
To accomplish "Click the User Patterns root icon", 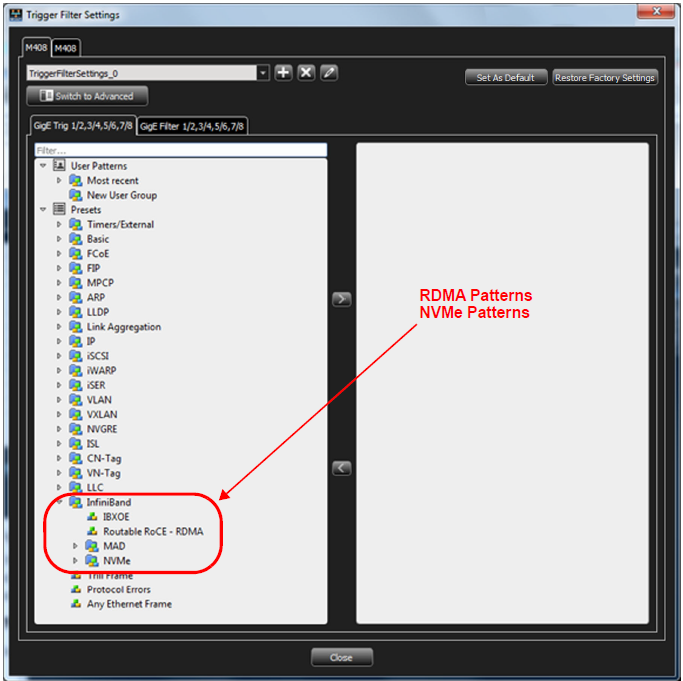I will tap(59, 166).
